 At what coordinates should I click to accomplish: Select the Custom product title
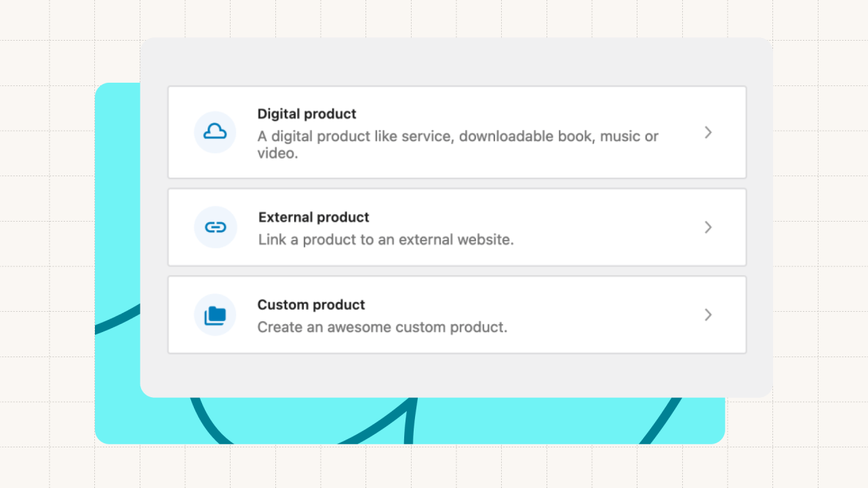pos(311,305)
